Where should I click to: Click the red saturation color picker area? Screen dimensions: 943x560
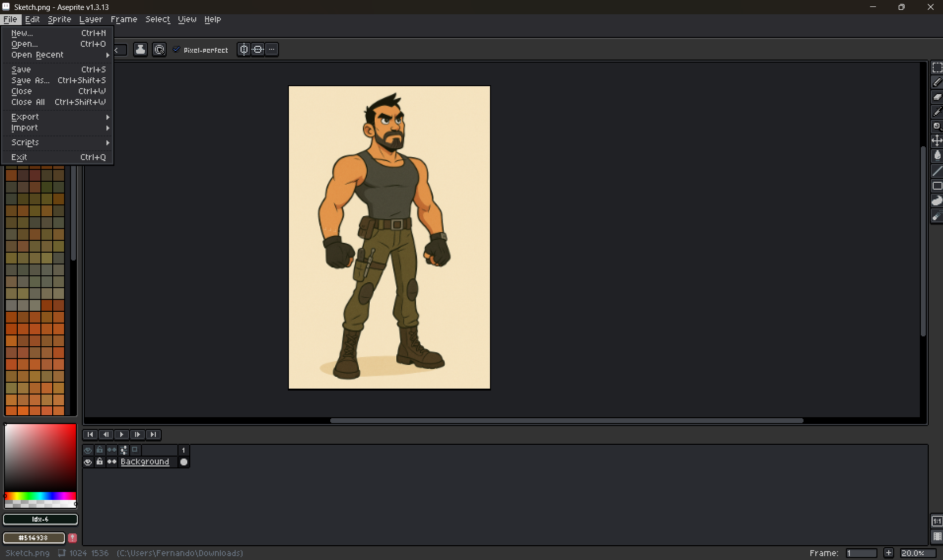[40, 457]
